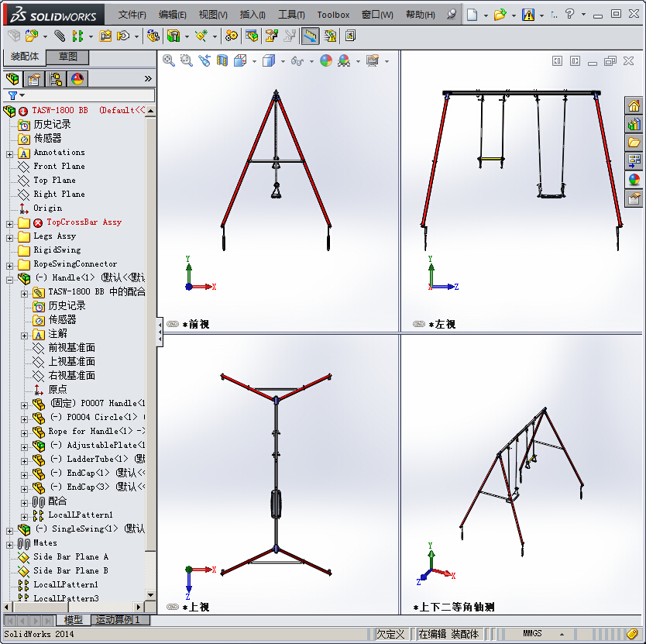Select the 模型 bottom tab

(74, 620)
